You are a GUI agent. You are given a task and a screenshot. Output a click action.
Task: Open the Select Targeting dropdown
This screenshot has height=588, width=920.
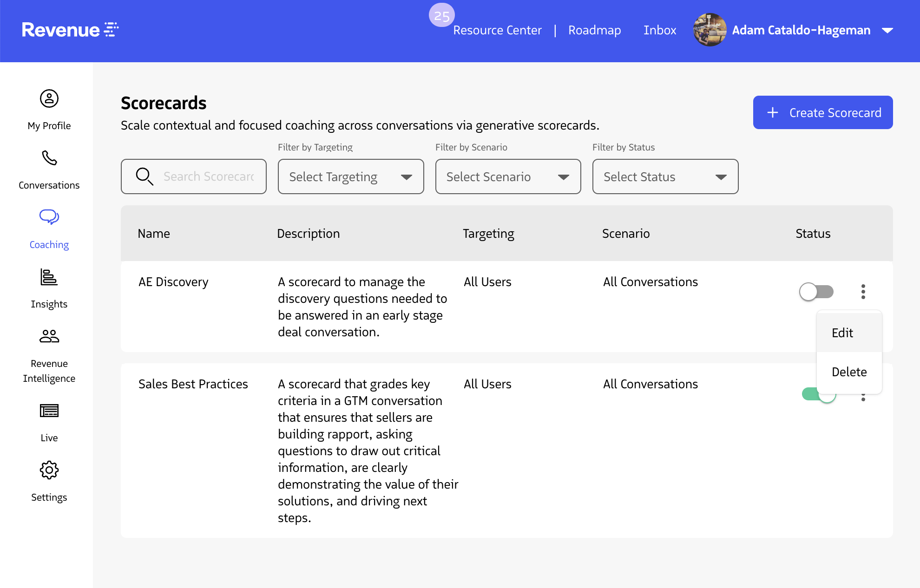pos(351,176)
